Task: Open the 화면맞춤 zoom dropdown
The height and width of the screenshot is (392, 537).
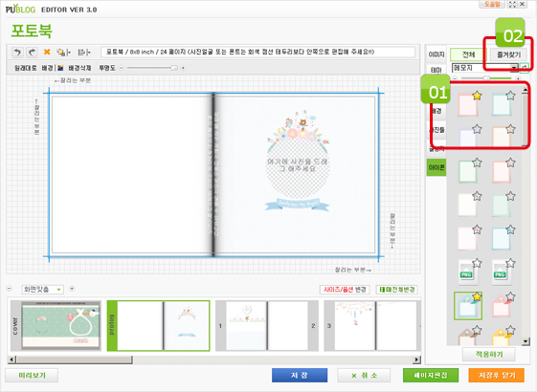Action: click(x=43, y=290)
